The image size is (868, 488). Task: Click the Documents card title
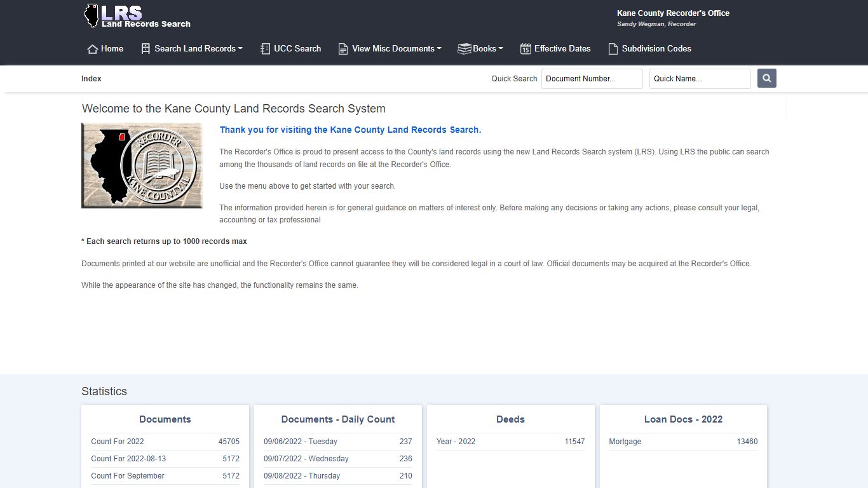coord(165,419)
